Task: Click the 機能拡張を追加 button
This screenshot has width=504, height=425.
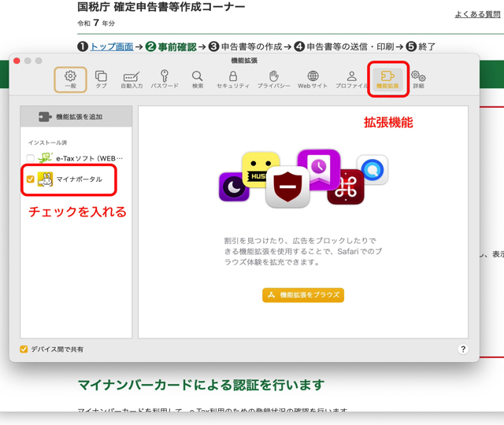Action: coord(76,116)
